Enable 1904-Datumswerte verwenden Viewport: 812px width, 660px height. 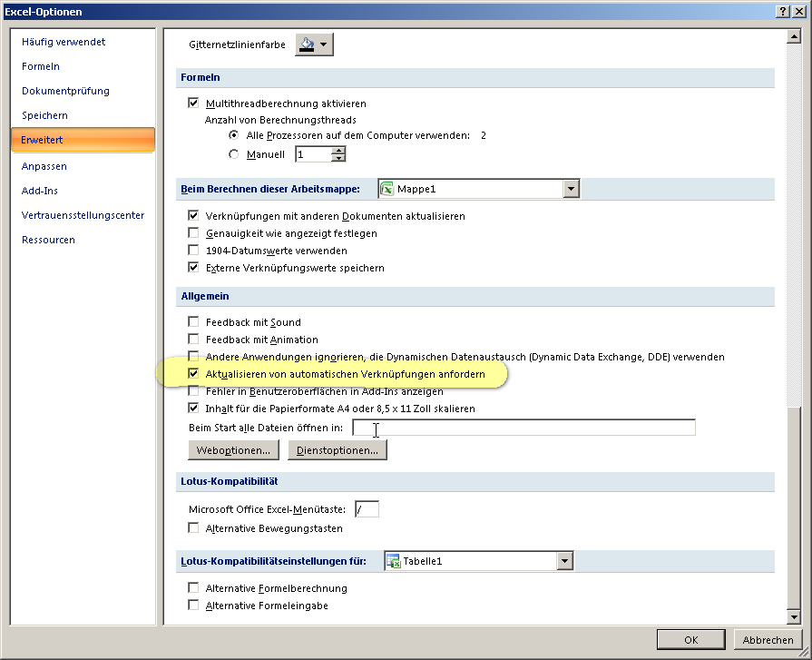[193, 251]
